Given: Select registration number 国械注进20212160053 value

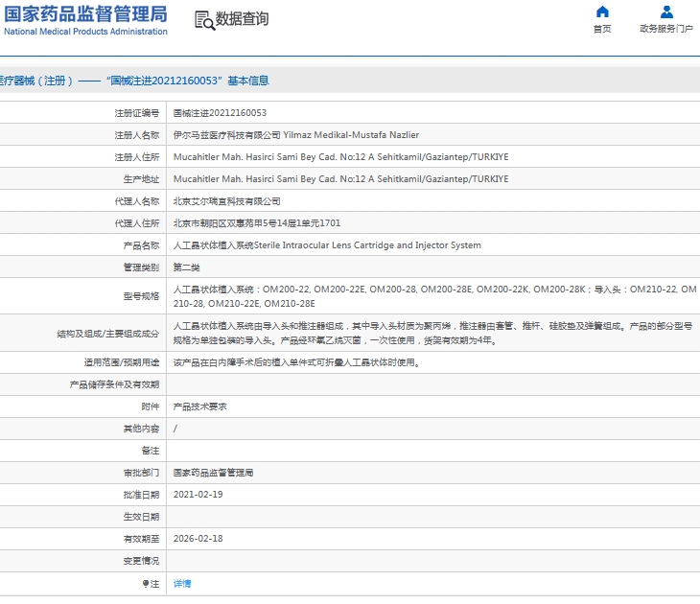Looking at the screenshot, I should 220,113.
